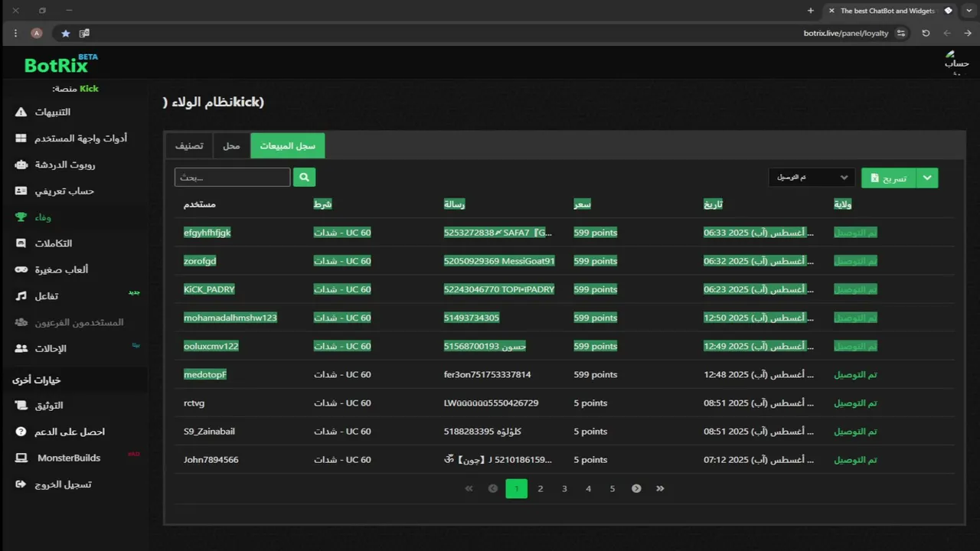Open site settings icon in address bar
This screenshot has width=980, height=551.
coord(901,33)
